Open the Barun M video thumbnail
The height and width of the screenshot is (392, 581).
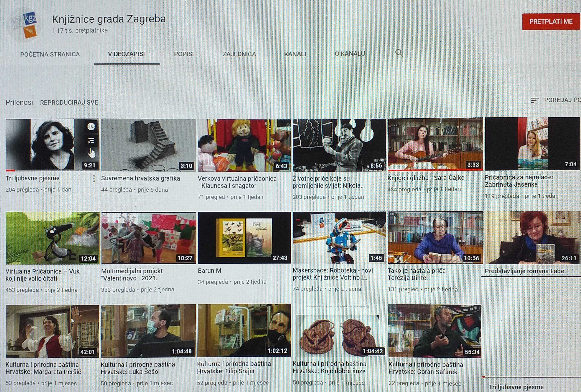(x=244, y=238)
